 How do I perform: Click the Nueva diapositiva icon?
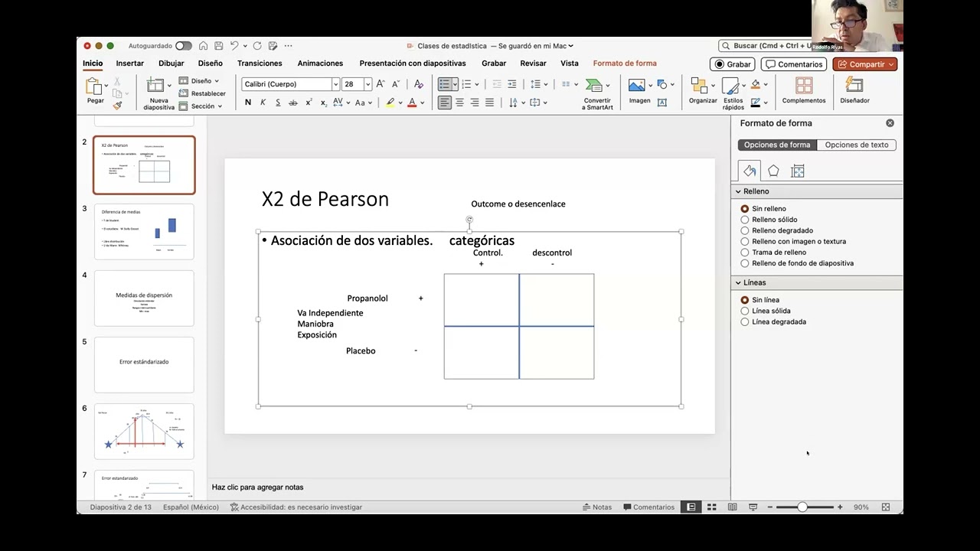tap(155, 86)
